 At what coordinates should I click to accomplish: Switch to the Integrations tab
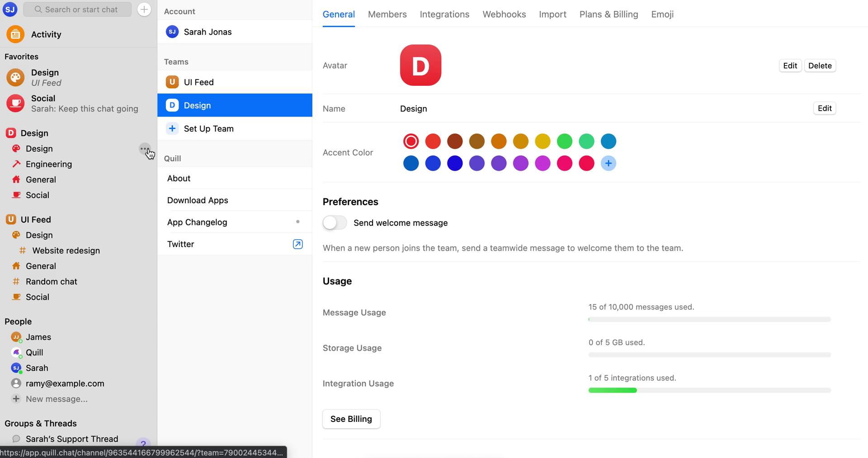point(444,14)
